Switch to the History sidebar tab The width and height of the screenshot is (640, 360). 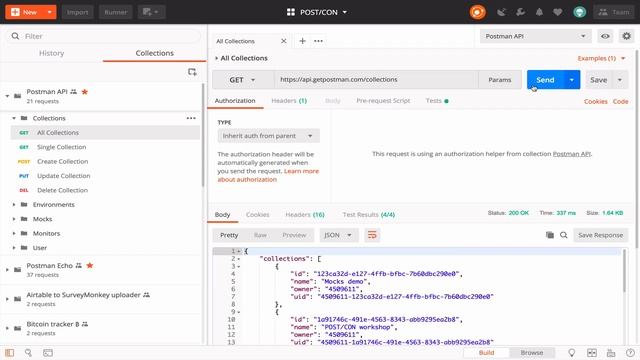point(51,53)
